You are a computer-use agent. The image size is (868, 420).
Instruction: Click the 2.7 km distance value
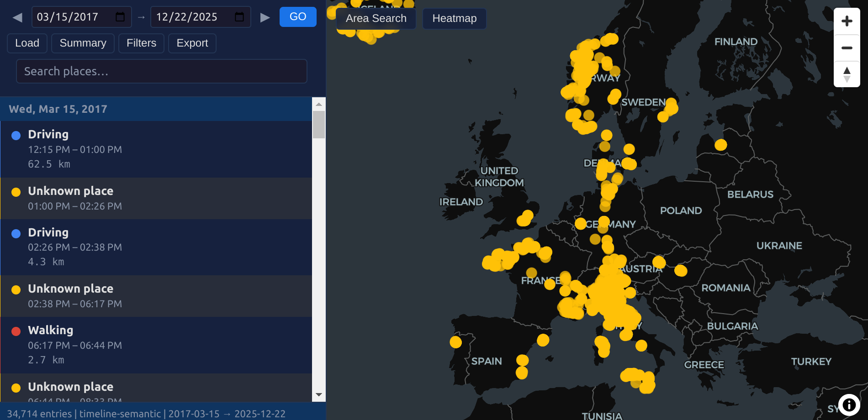coord(46,360)
